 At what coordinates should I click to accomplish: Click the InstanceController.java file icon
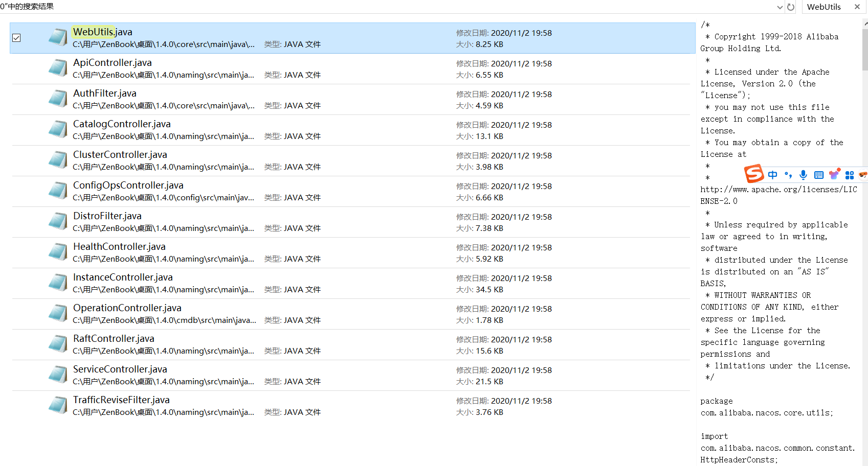[58, 283]
